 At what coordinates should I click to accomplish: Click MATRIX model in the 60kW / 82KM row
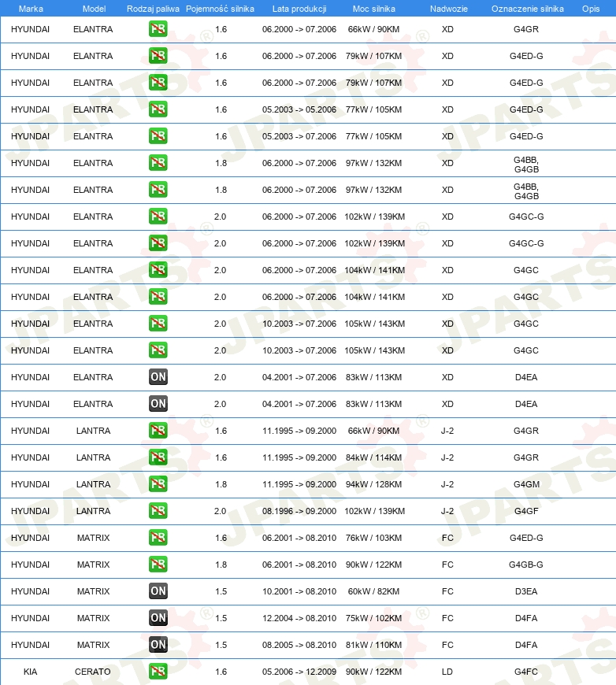click(x=93, y=591)
